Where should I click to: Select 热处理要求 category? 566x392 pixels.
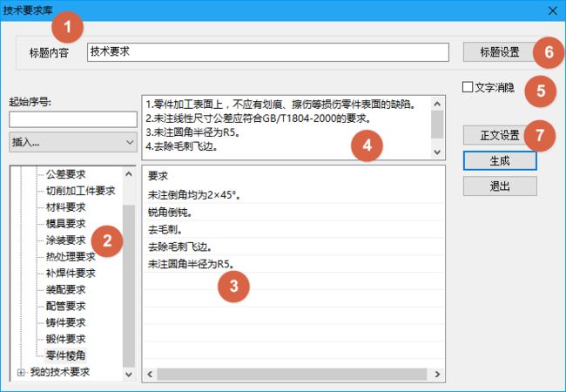pyautogui.click(x=71, y=257)
